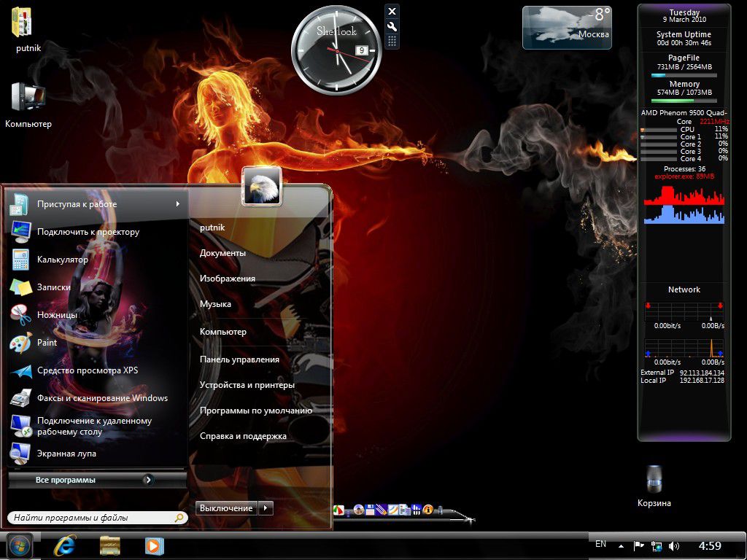Open the Recycle Bin (Корзина) desktop icon

(x=654, y=481)
